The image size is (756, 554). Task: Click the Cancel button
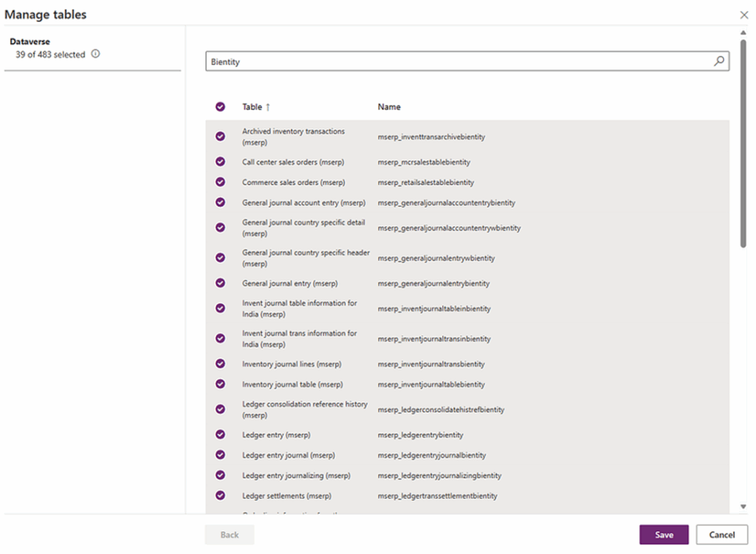[x=721, y=535]
